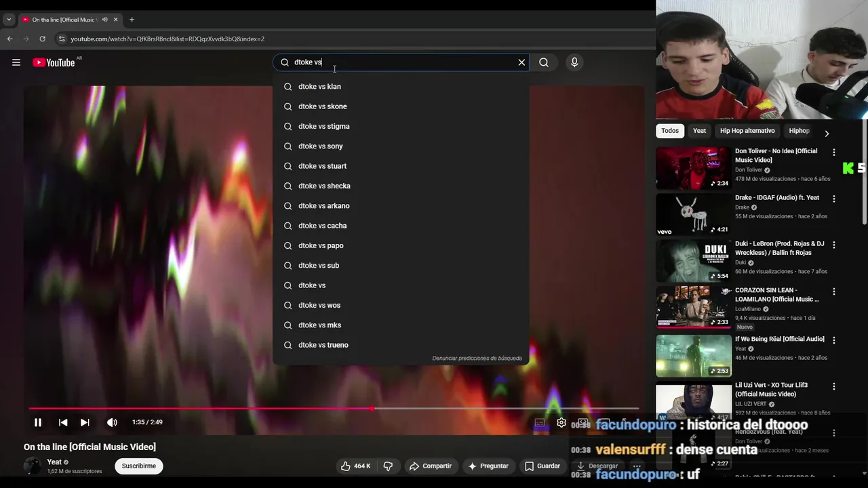This screenshot has height=488, width=868.
Task: Open Drake IDGAF video thumbnail
Action: pos(694,215)
